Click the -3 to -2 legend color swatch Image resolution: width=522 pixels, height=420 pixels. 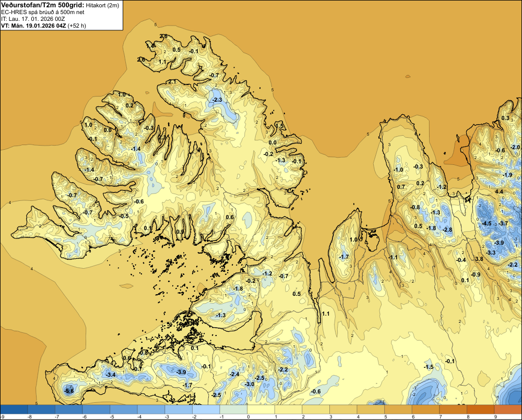pyautogui.click(x=179, y=409)
